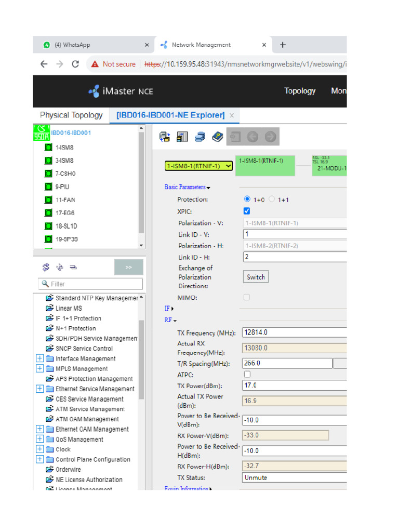Click the IBD016-IBD001 NE root icon
Image resolution: width=399 pixels, height=532 pixels.
[x=42, y=133]
